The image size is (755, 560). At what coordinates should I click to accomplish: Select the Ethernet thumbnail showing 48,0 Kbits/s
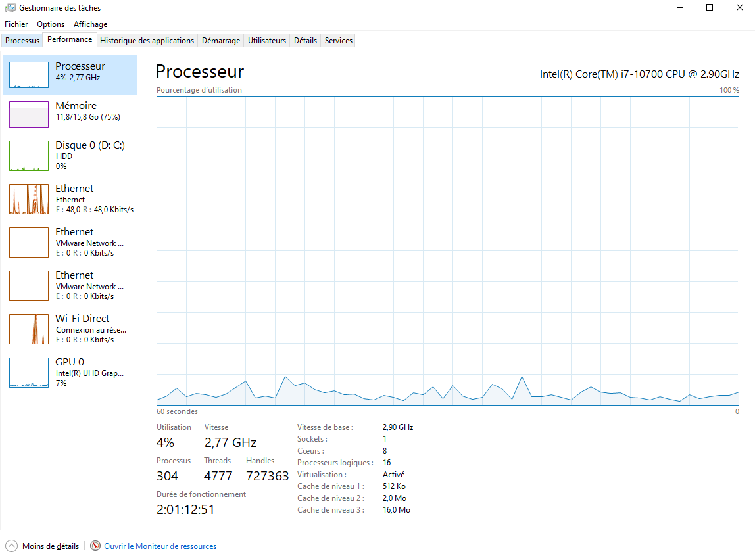29,199
